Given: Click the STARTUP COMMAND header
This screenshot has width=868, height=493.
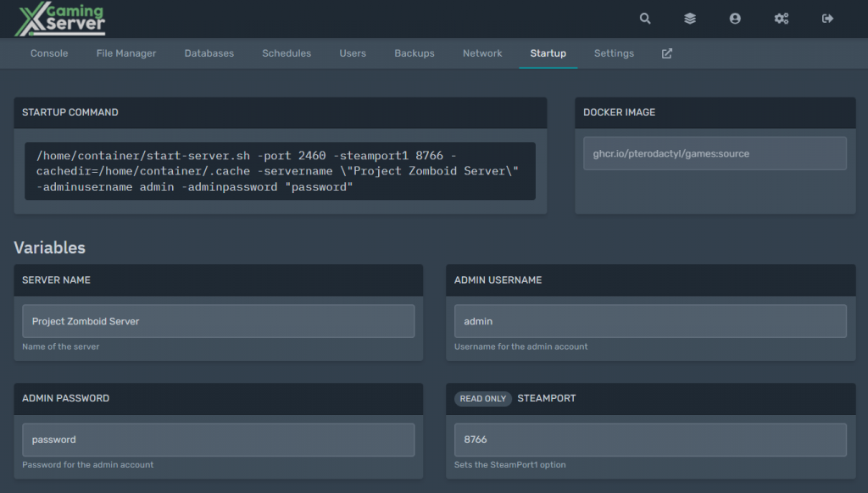Looking at the screenshot, I should [x=70, y=113].
